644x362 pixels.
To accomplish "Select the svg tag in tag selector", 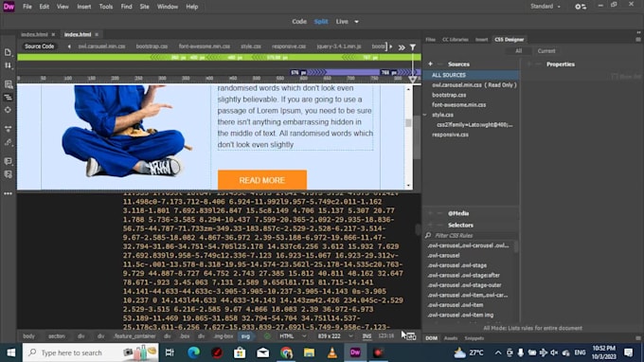I will tap(245, 336).
